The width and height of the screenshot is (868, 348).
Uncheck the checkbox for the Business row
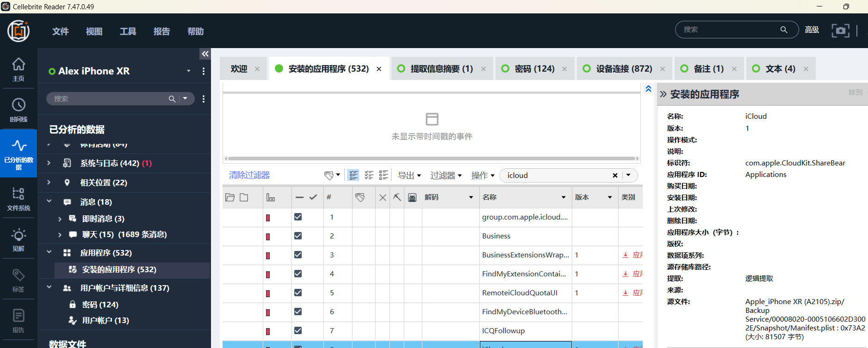point(298,236)
